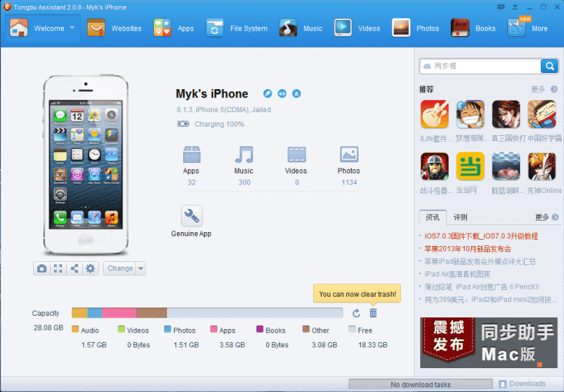Open the 当当网 app icon

click(470, 166)
